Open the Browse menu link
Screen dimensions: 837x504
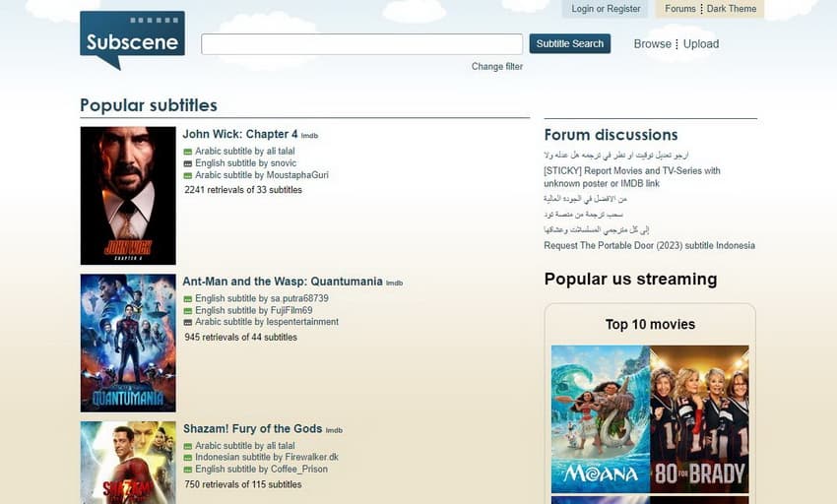click(652, 43)
